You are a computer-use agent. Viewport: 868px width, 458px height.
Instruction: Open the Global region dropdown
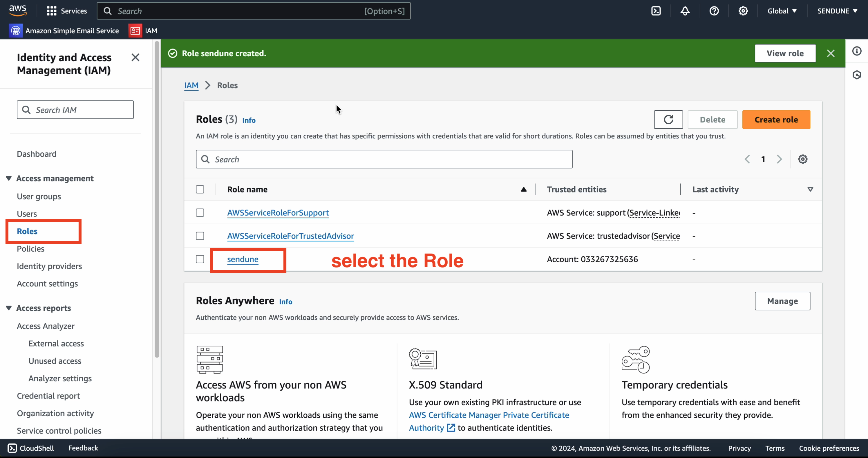tap(782, 11)
